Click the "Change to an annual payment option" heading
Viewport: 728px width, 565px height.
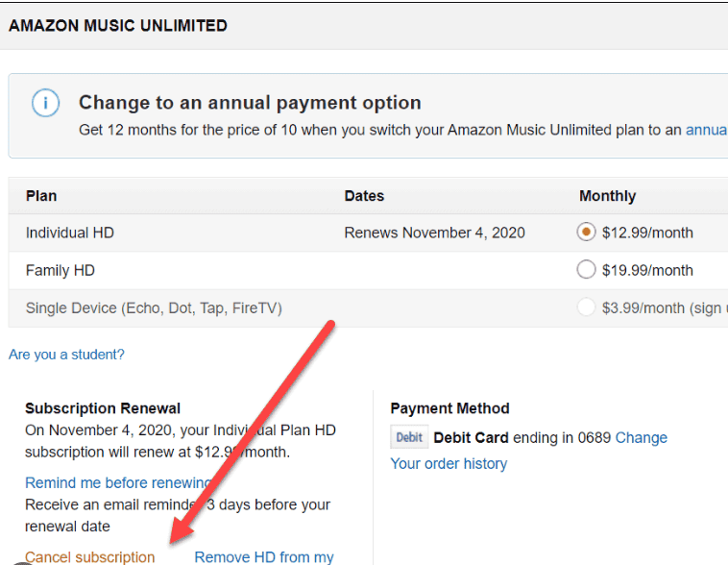pyautogui.click(x=250, y=103)
